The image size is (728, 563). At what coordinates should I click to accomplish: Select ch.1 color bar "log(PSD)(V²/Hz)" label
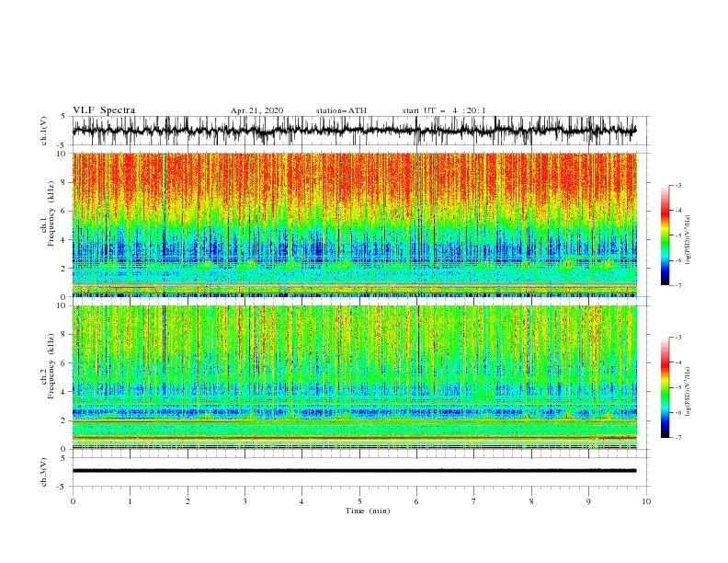pyautogui.click(x=688, y=240)
